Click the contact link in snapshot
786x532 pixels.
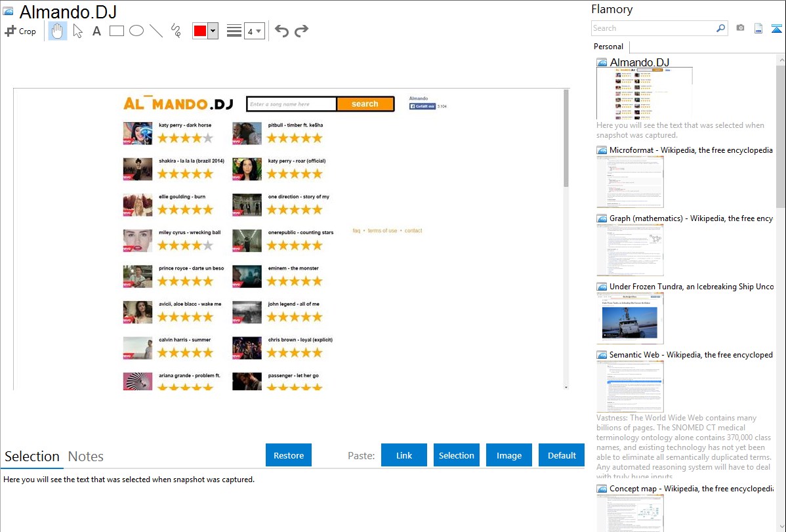[413, 231]
